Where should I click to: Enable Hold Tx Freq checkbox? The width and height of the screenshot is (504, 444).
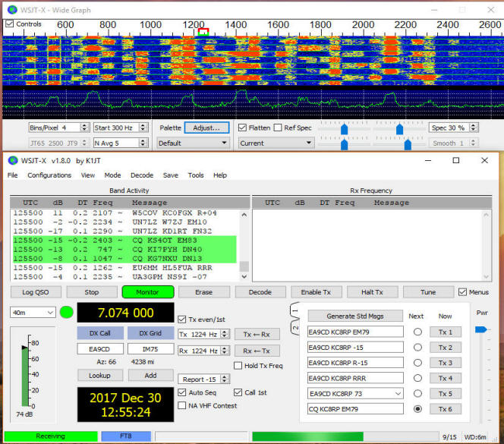tap(238, 366)
